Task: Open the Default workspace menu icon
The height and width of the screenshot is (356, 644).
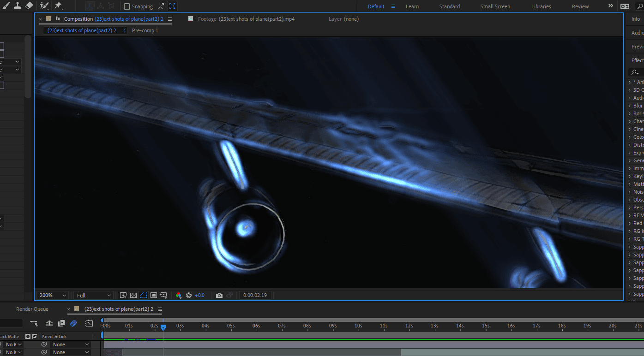Action: (x=393, y=6)
